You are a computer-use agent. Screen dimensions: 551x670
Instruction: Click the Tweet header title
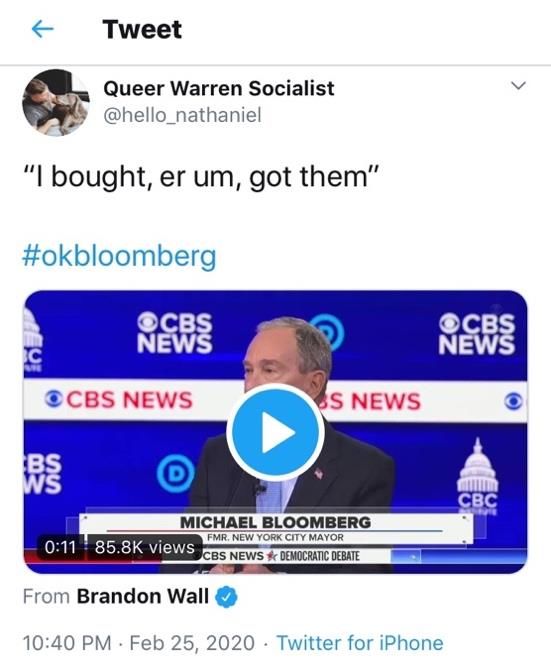[x=142, y=29]
